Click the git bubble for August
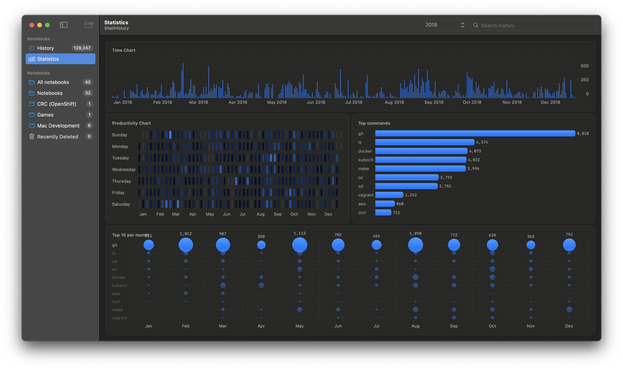Viewport: 623px width, 370px height. 416,245
